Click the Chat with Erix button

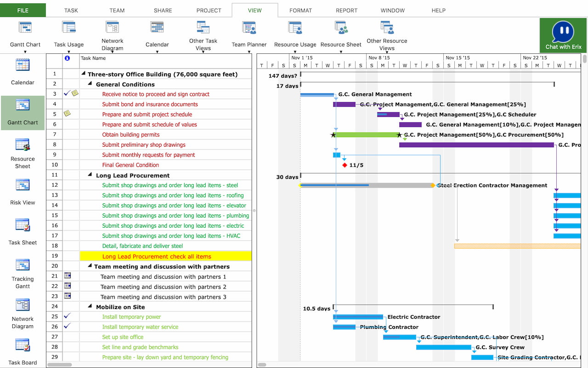563,34
